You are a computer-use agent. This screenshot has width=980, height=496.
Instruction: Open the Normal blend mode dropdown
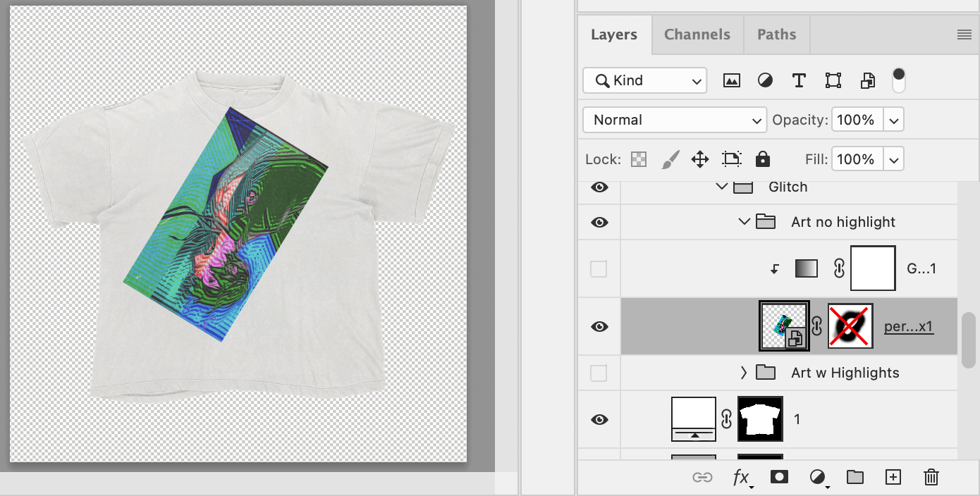point(675,120)
